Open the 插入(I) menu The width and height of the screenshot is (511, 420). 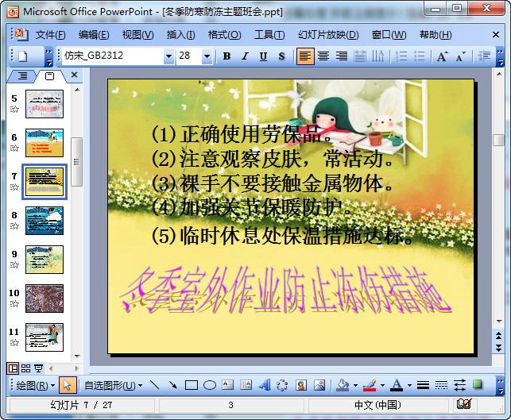tap(181, 34)
